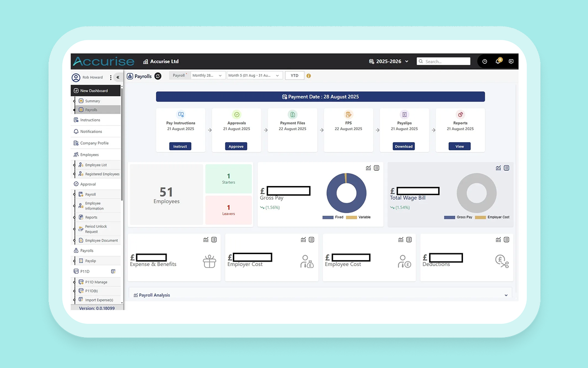Screen dimensions: 588x368
Task: Click Rob Howard's profile avatar icon
Action: point(76,77)
